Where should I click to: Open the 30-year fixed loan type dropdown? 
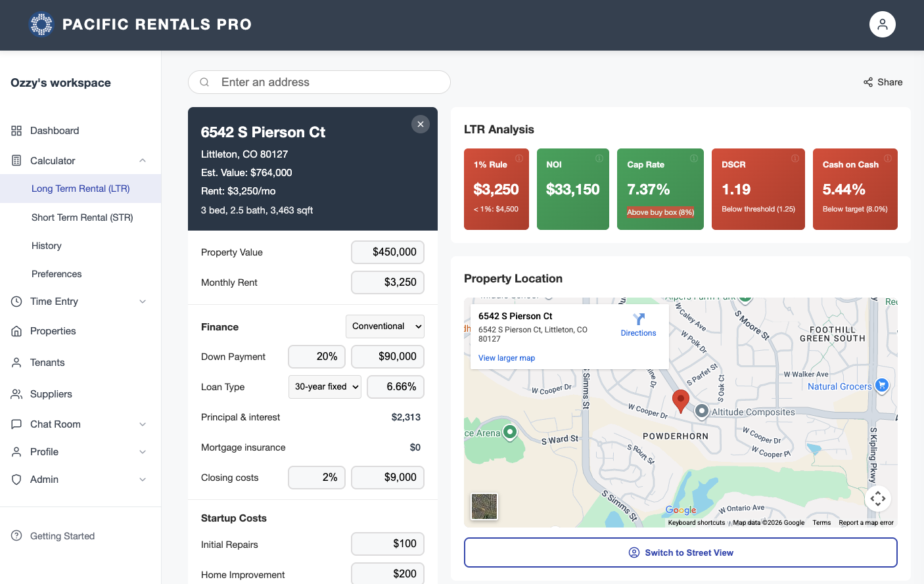(x=325, y=387)
